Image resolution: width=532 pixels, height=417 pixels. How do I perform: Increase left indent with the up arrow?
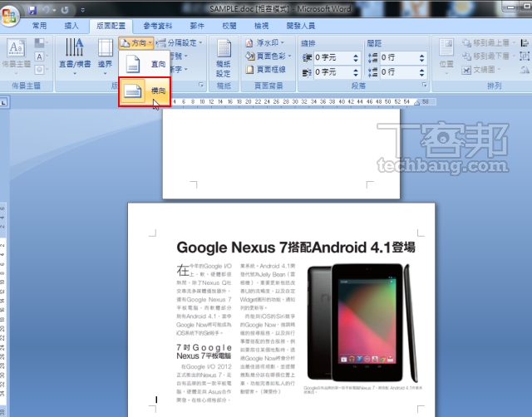(x=356, y=56)
